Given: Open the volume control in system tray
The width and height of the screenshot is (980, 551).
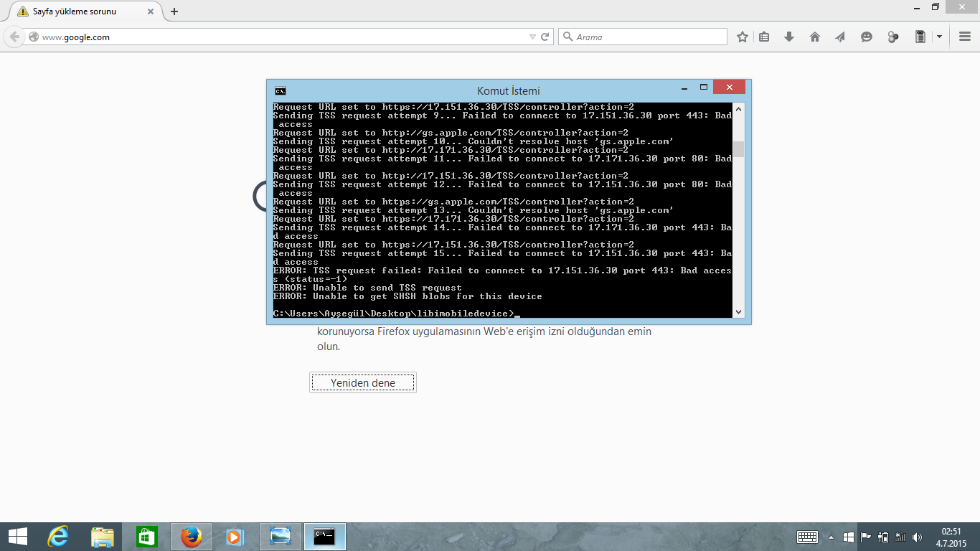Looking at the screenshot, I should pos(917,537).
